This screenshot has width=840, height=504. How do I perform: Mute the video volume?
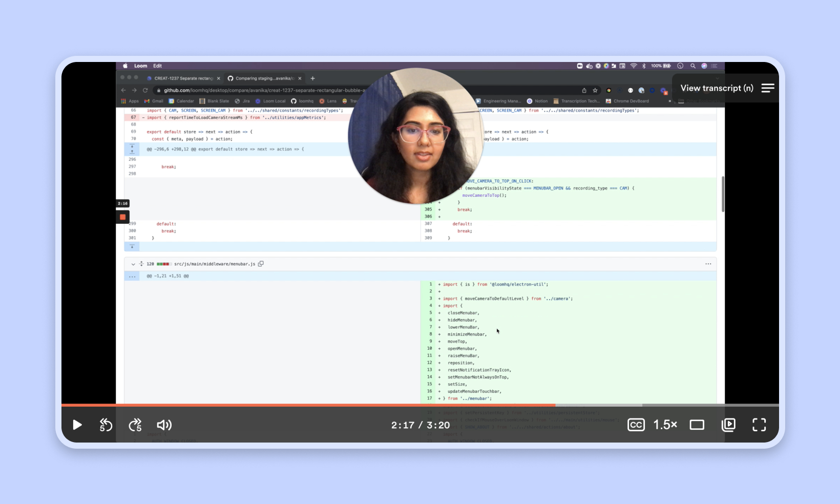(x=164, y=425)
